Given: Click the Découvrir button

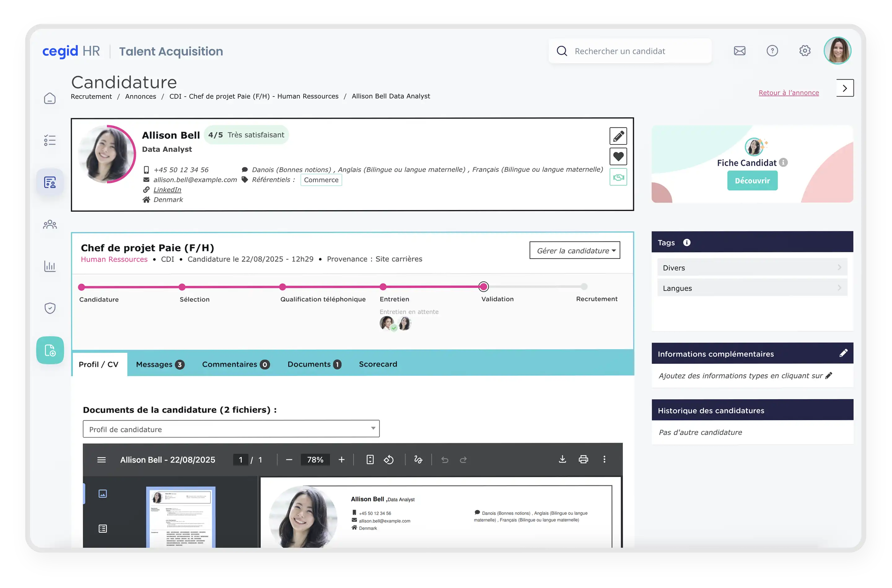Looking at the screenshot, I should [752, 181].
